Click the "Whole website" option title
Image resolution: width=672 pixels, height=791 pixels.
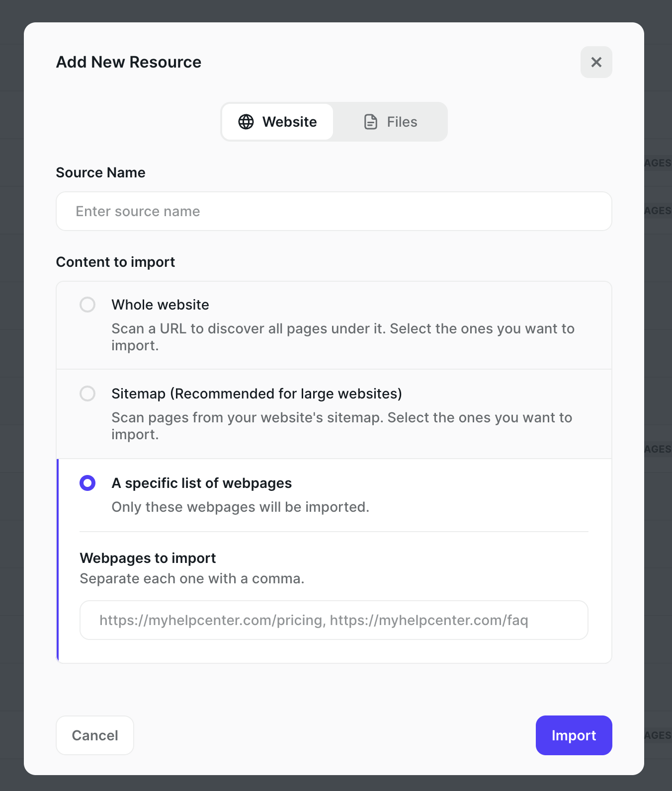160,305
